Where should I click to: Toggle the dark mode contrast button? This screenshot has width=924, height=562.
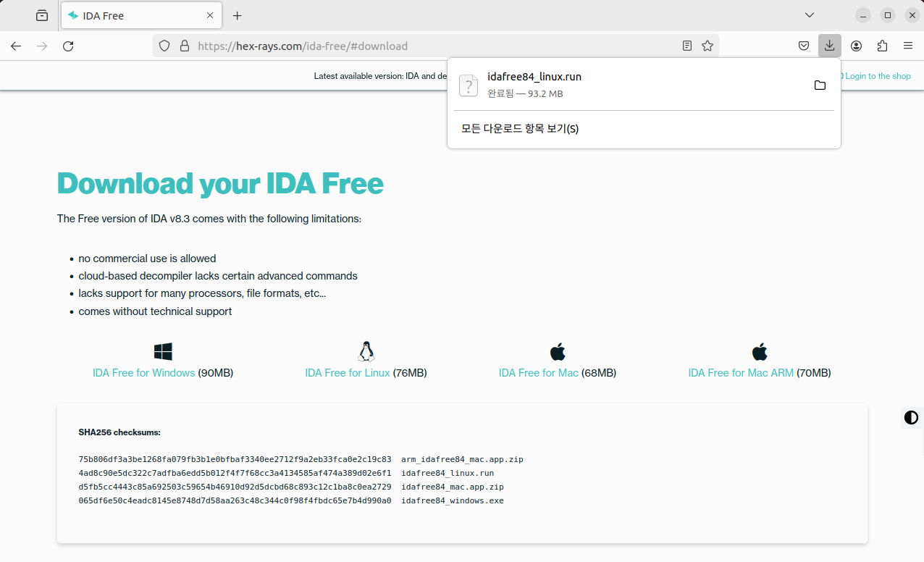point(912,417)
